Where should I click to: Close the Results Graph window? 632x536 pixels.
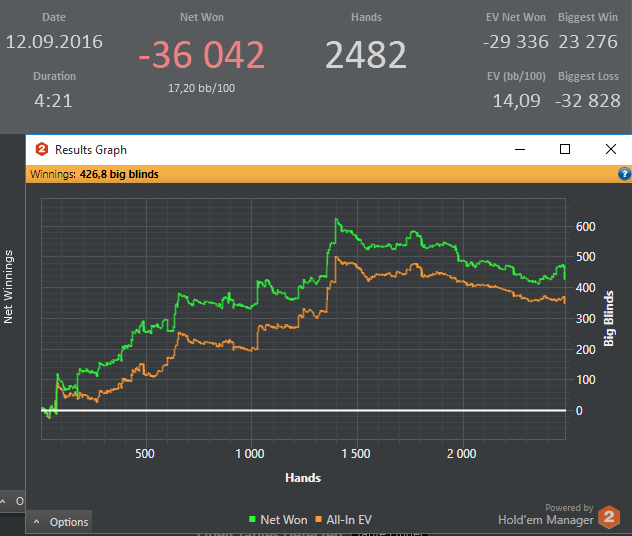(611, 150)
